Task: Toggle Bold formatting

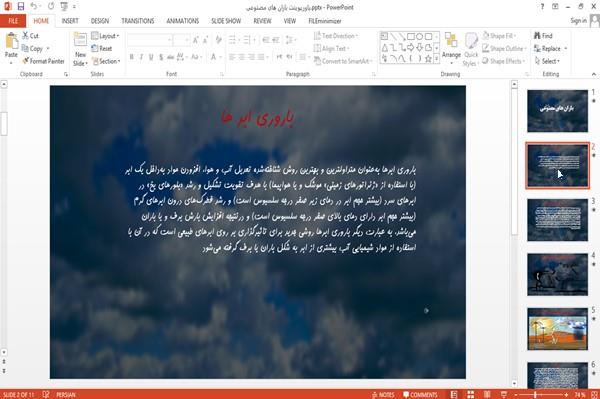Action: (x=132, y=57)
